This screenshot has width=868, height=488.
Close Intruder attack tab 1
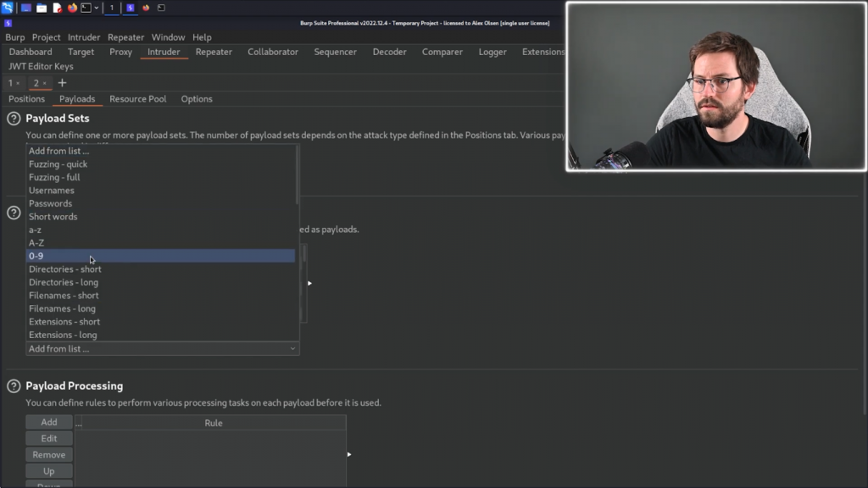click(x=19, y=84)
